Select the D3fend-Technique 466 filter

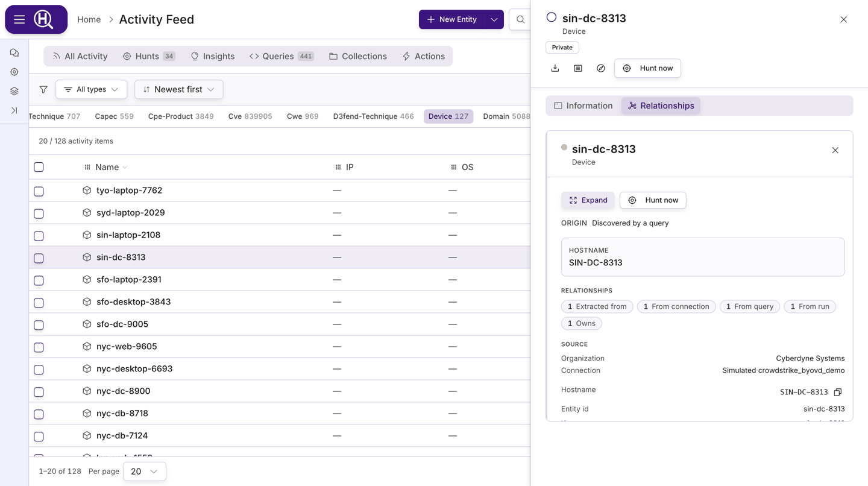(373, 116)
